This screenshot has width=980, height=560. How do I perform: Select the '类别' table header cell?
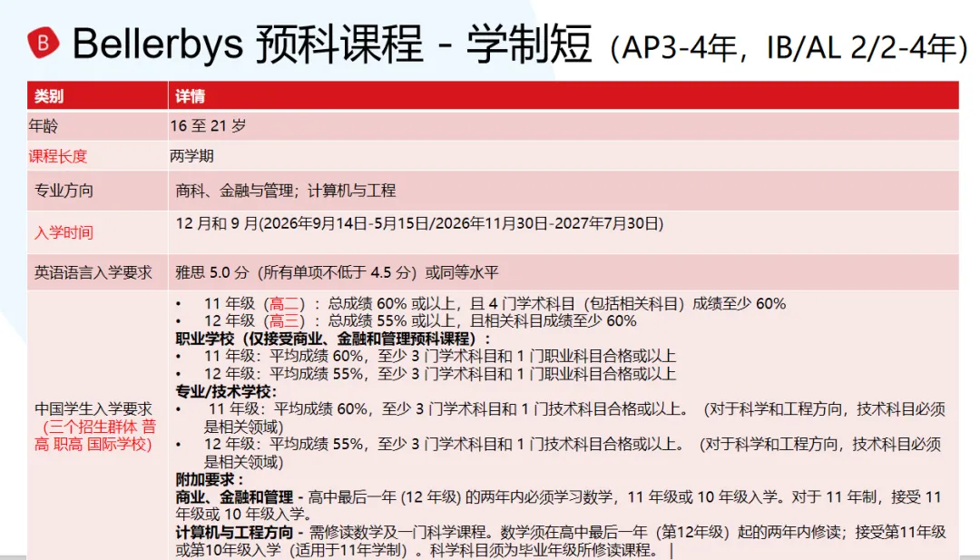[x=97, y=96]
